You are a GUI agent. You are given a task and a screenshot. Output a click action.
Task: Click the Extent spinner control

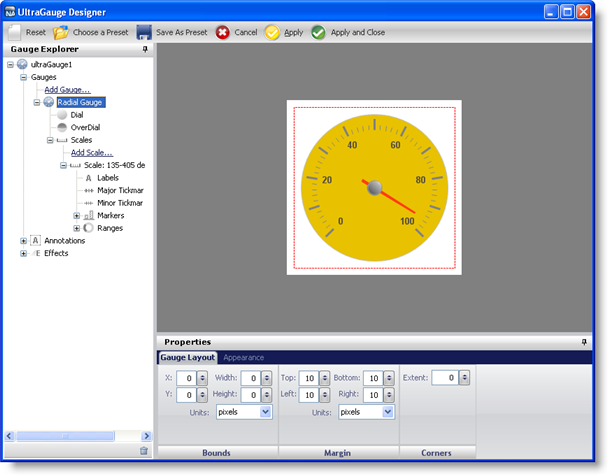(x=465, y=378)
